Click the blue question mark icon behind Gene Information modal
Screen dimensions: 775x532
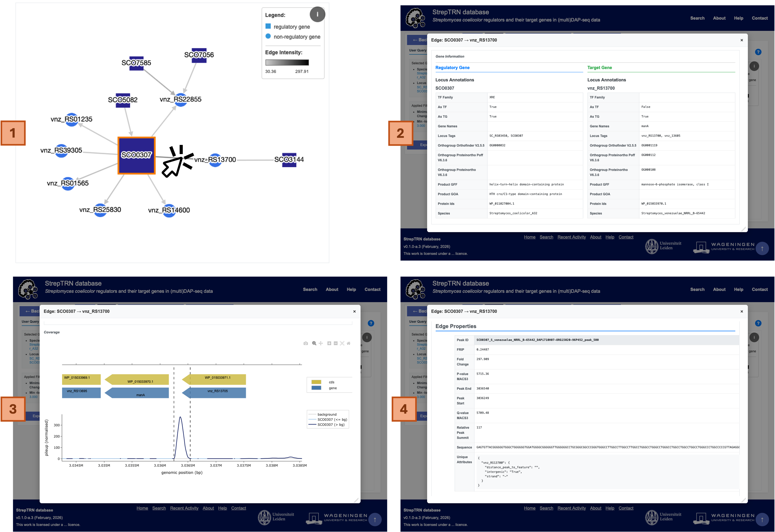click(x=758, y=52)
